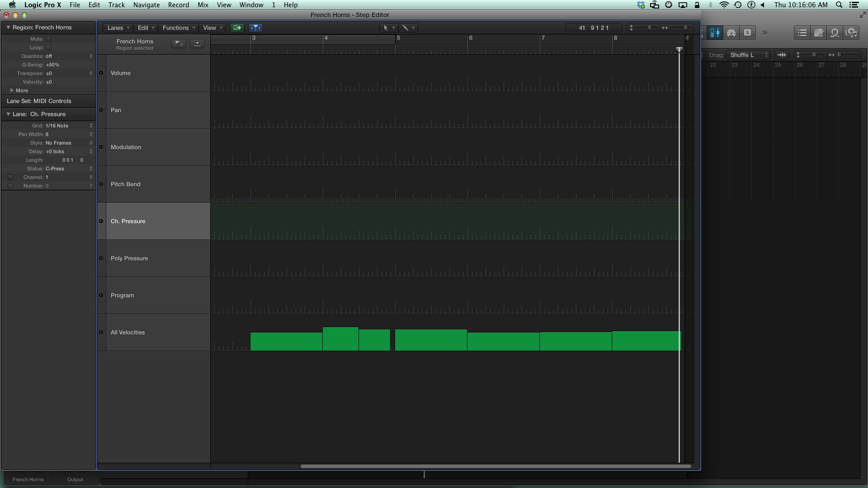Screen dimensions: 868x488
Task: Open the Step Editor Edit menu
Action: [x=146, y=28]
